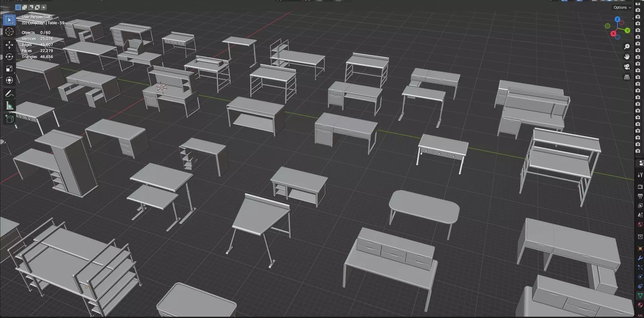The image size is (644, 318).
Task: Activate the Select Box tool
Action: 9,20
